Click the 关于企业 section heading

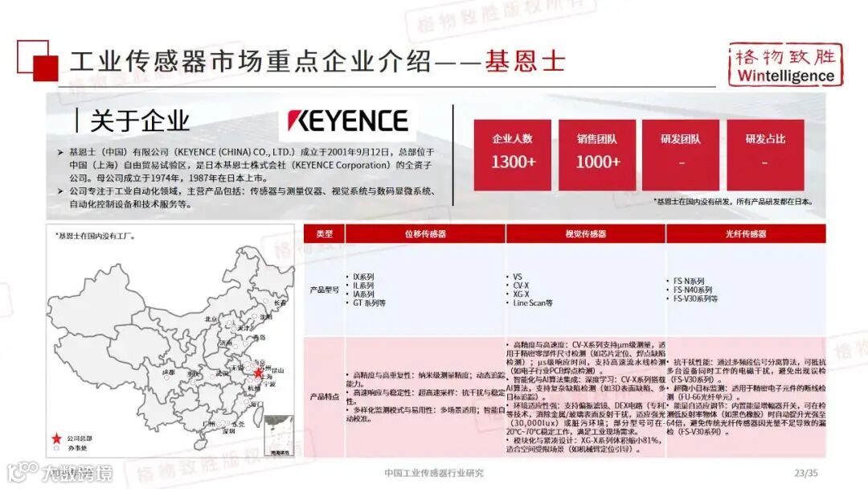click(140, 121)
